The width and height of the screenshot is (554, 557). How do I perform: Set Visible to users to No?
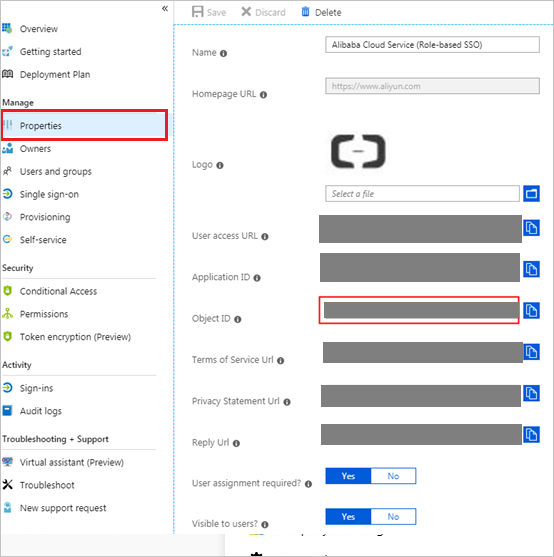click(x=393, y=517)
